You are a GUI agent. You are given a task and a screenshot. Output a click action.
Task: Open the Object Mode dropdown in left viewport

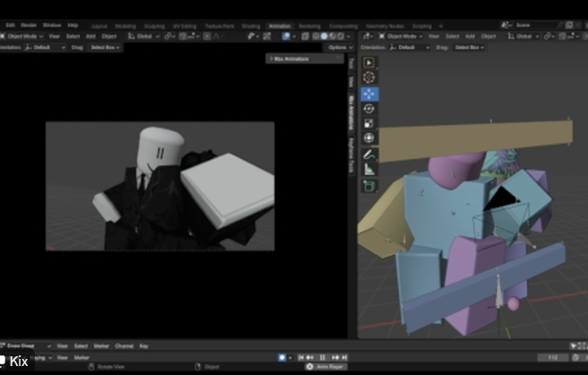pos(23,36)
